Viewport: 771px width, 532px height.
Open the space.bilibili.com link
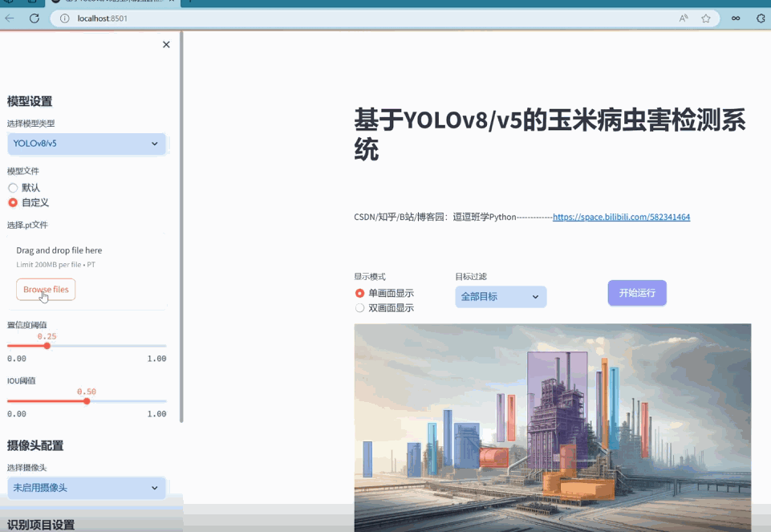[x=621, y=217]
